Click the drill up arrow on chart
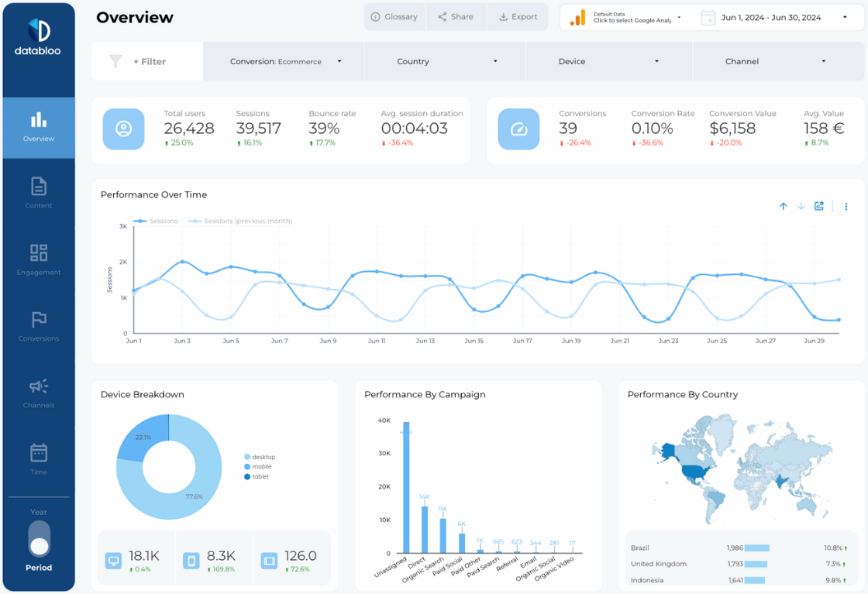 (784, 206)
